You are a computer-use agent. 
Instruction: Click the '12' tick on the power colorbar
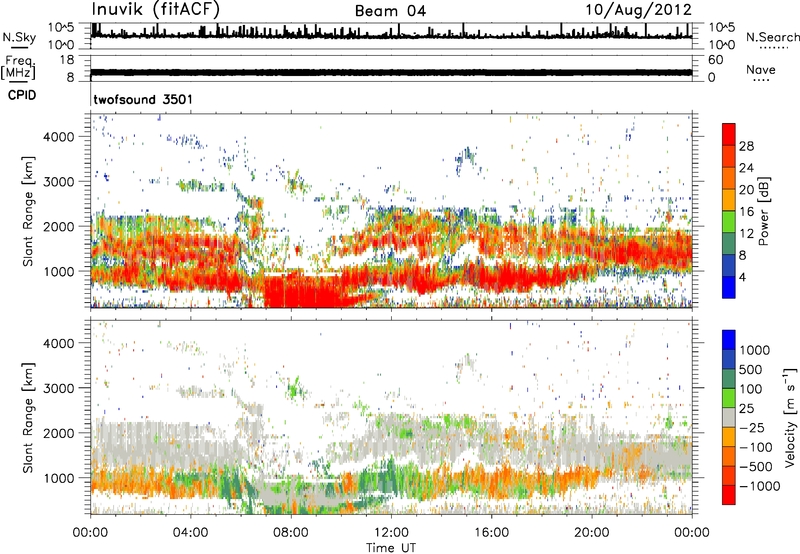(x=746, y=234)
